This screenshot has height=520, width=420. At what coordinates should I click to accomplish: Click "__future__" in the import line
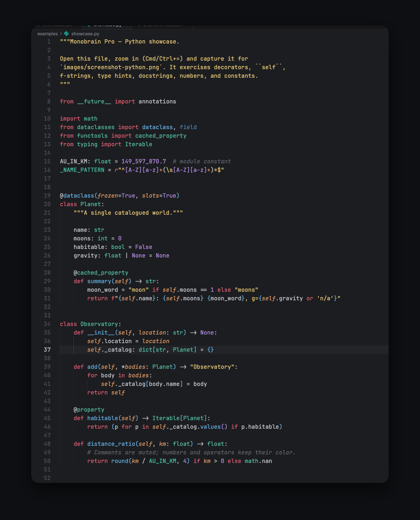(x=94, y=101)
